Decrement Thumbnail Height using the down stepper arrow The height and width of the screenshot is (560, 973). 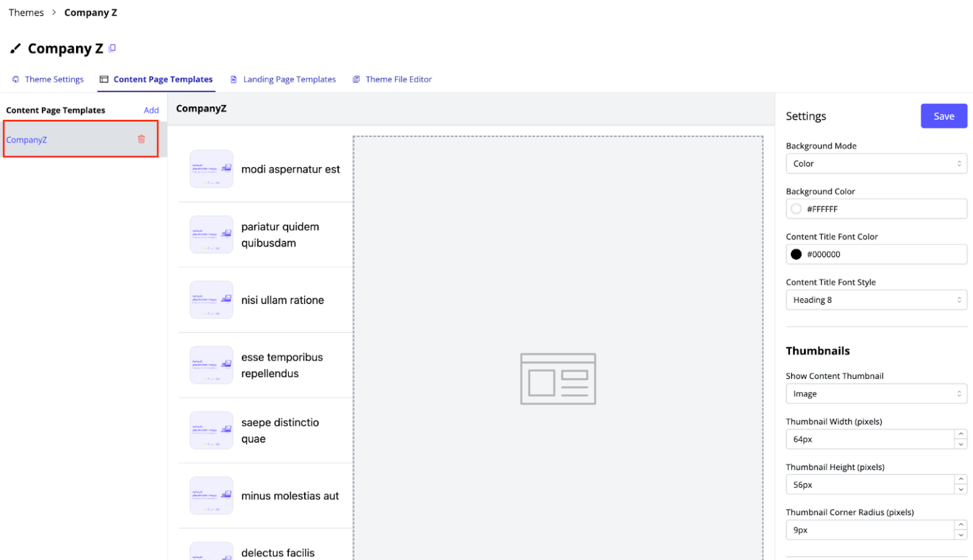[961, 488]
